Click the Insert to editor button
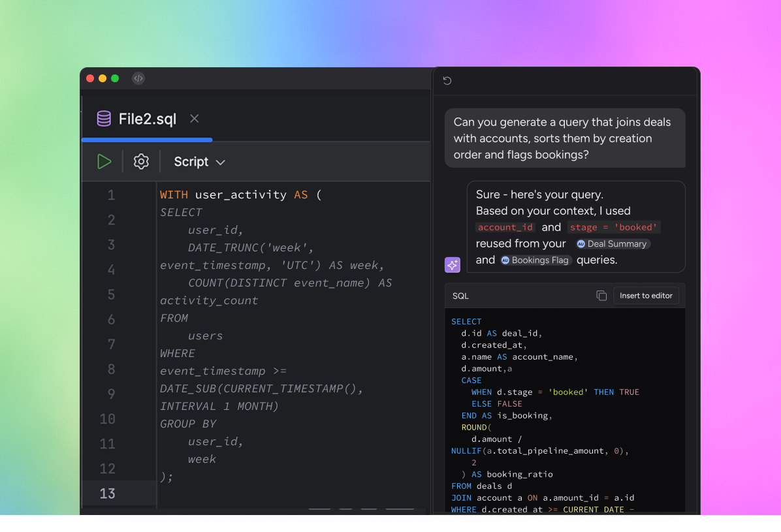Image resolution: width=781 pixels, height=532 pixels. pyautogui.click(x=646, y=295)
